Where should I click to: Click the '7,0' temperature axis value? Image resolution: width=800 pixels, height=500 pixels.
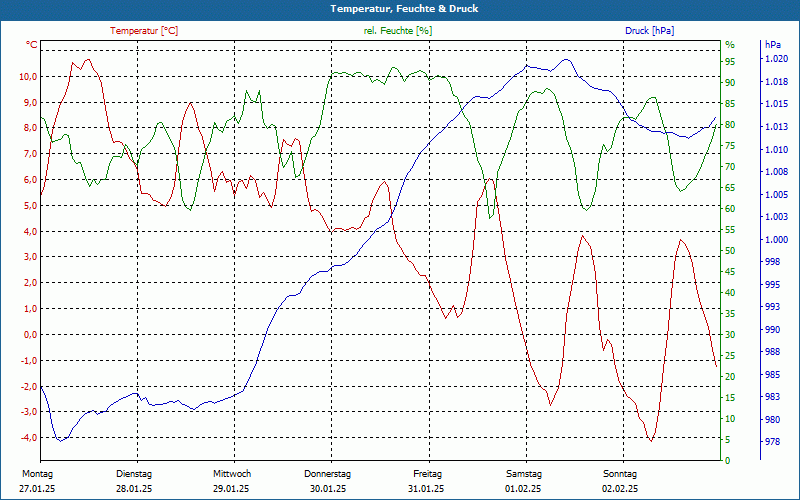coord(30,154)
